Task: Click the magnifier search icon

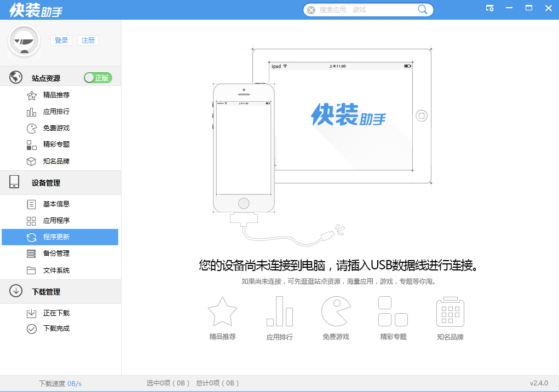Action: pos(423,10)
